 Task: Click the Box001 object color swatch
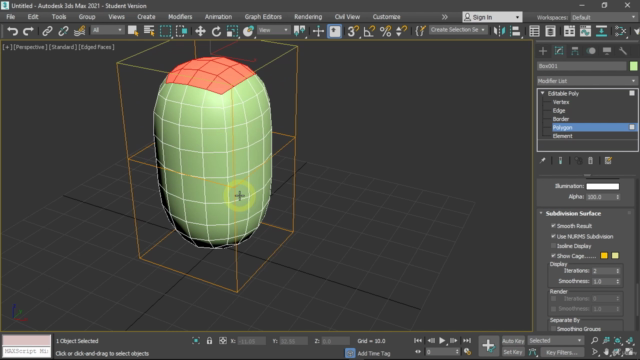click(633, 66)
